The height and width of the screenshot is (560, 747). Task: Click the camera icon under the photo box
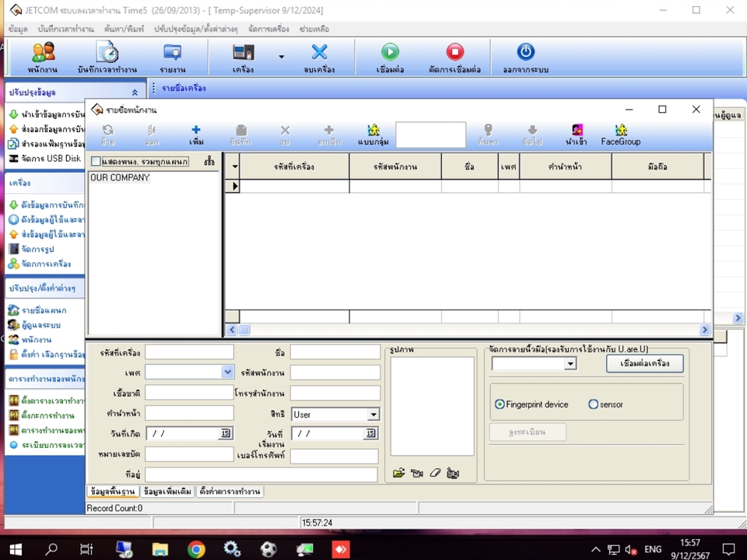pyautogui.click(x=417, y=473)
